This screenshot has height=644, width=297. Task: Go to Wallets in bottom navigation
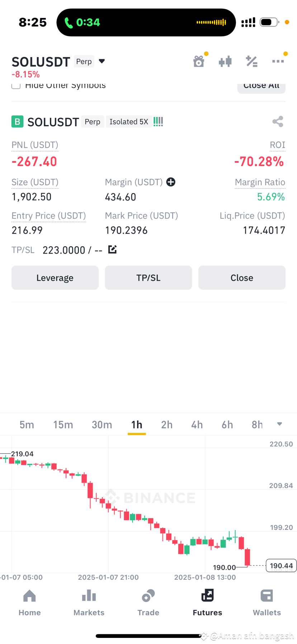click(x=267, y=603)
